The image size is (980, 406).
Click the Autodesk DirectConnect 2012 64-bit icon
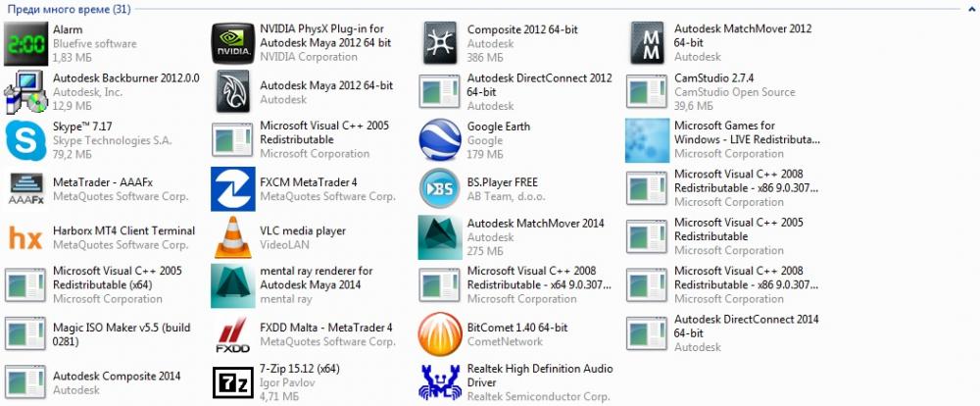click(x=440, y=92)
